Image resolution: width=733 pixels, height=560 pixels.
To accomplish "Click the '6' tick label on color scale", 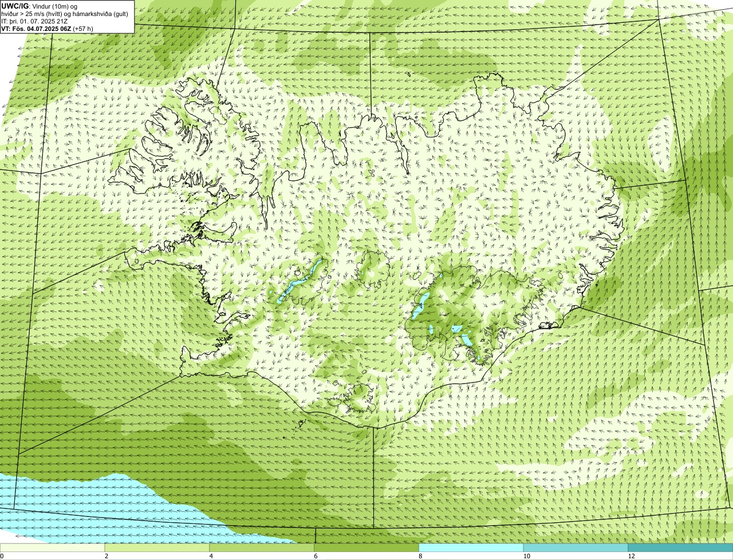I will (316, 556).
